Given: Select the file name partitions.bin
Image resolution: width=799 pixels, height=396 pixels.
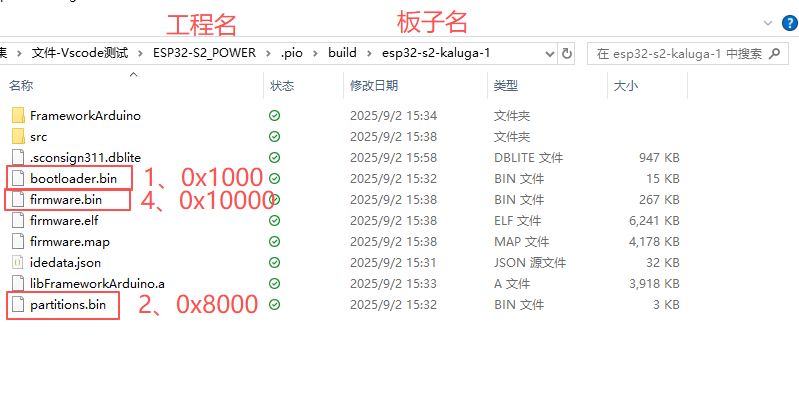Looking at the screenshot, I should 68,305.
